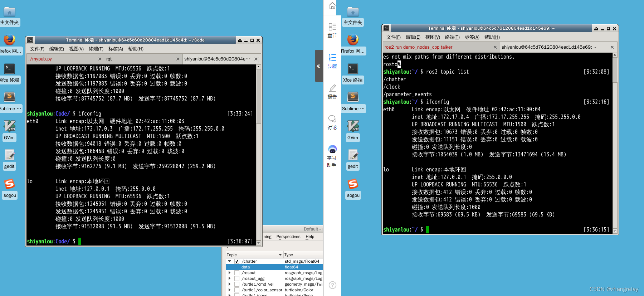Open sogou icon on right desktop
This screenshot has height=296, width=644.
click(x=353, y=184)
